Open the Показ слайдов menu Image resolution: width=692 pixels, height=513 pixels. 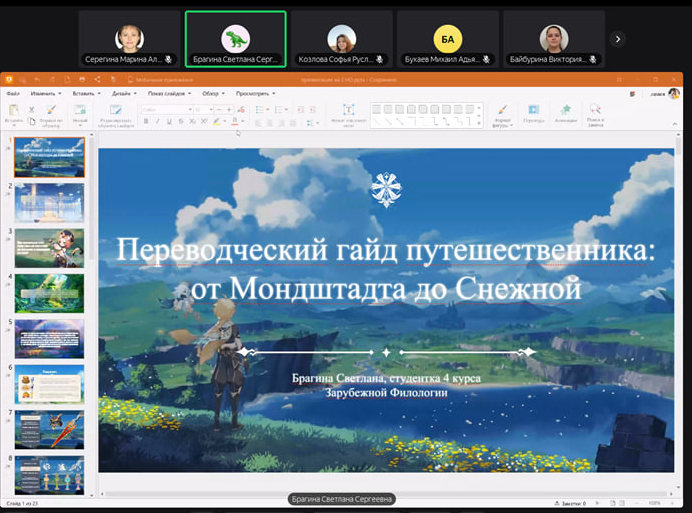(x=169, y=94)
